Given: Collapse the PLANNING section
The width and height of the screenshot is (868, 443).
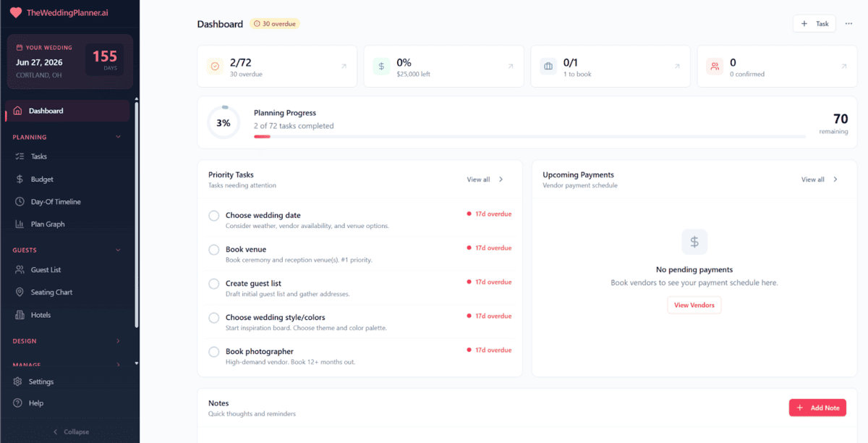Looking at the screenshot, I should pyautogui.click(x=118, y=137).
